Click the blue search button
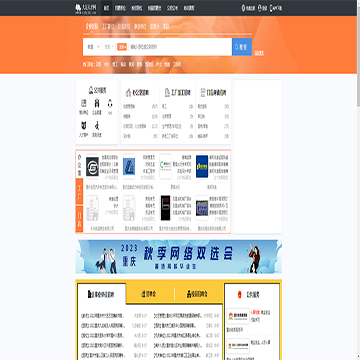Viewport: 360px width, 360px height. pos(242,47)
